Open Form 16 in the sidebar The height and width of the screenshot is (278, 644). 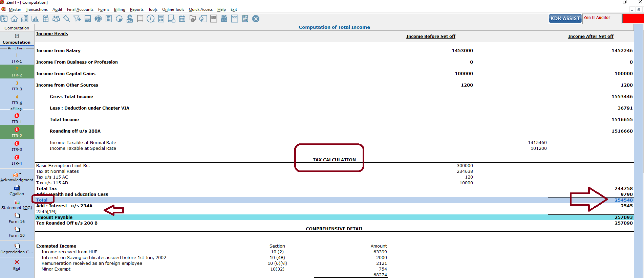[x=17, y=218]
